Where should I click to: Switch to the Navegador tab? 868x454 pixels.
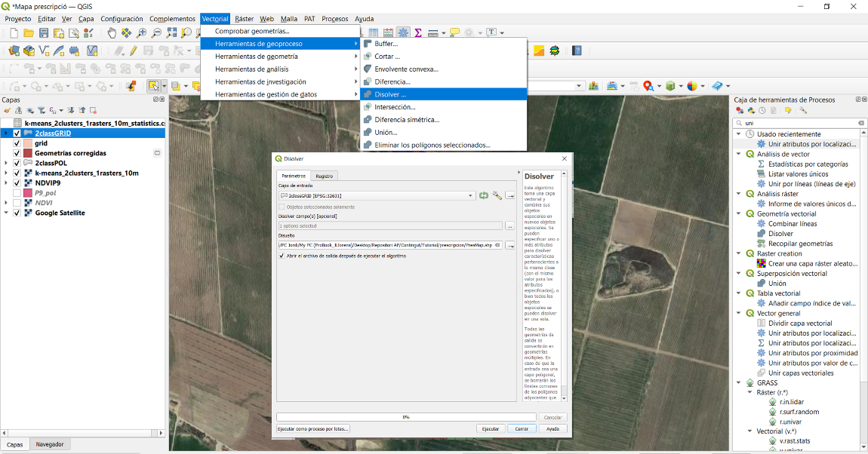[x=50, y=444]
